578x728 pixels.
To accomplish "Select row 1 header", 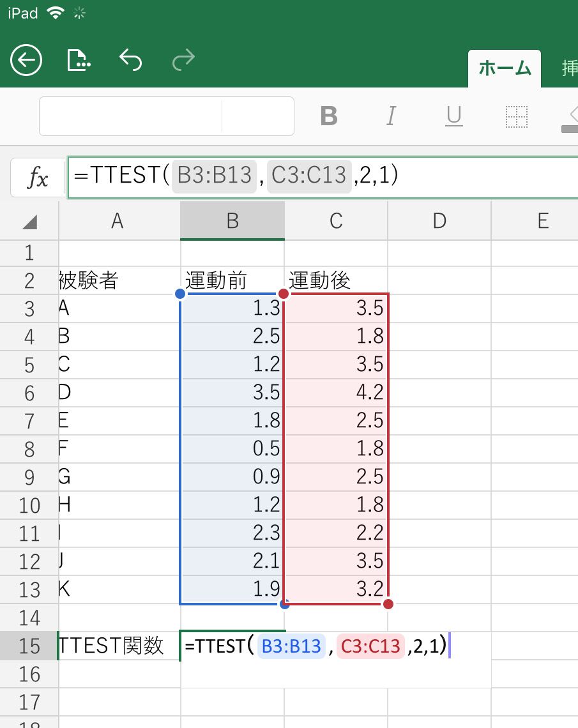I will click(29, 253).
